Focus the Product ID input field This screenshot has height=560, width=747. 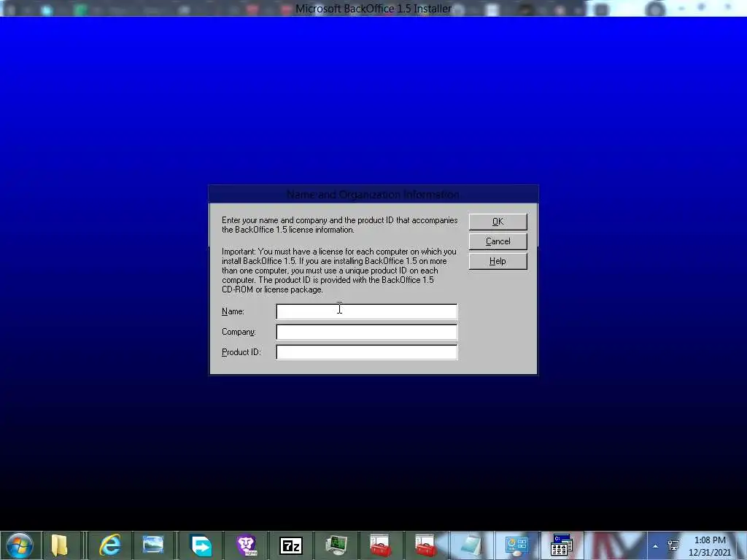point(367,352)
